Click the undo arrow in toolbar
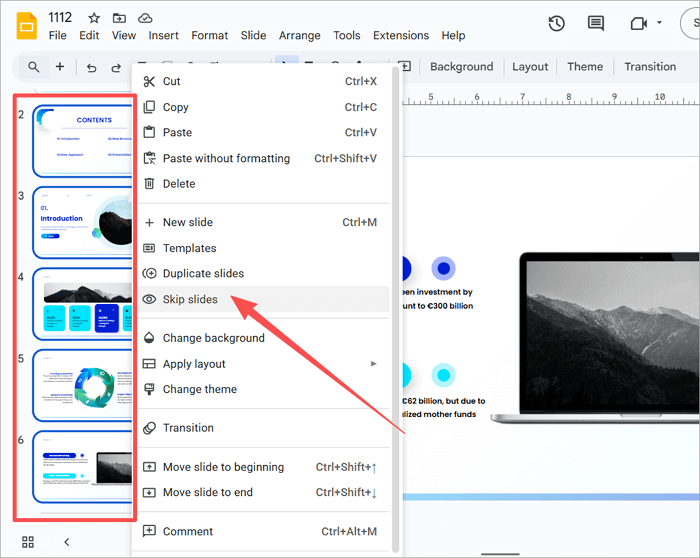The image size is (700, 558). tap(91, 67)
